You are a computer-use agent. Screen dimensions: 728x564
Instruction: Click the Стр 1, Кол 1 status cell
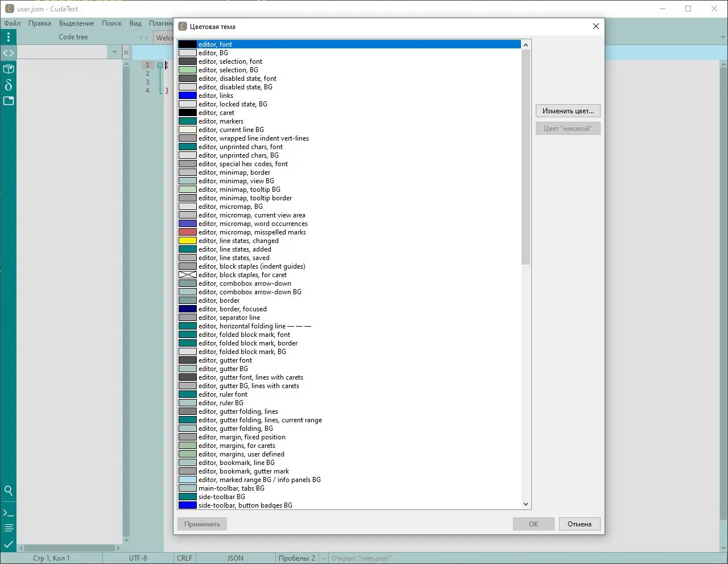(51, 558)
